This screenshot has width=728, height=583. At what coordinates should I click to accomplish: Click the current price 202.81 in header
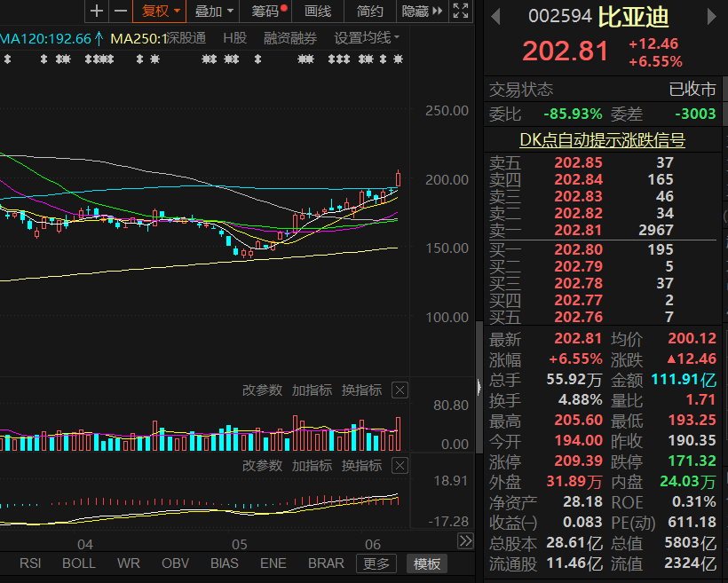(565, 51)
